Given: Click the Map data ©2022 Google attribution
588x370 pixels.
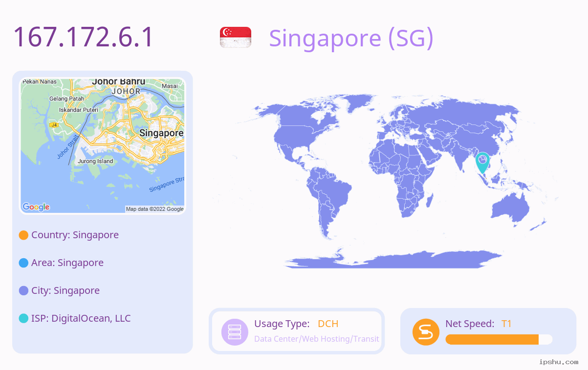Looking at the screenshot, I should pos(155,209).
